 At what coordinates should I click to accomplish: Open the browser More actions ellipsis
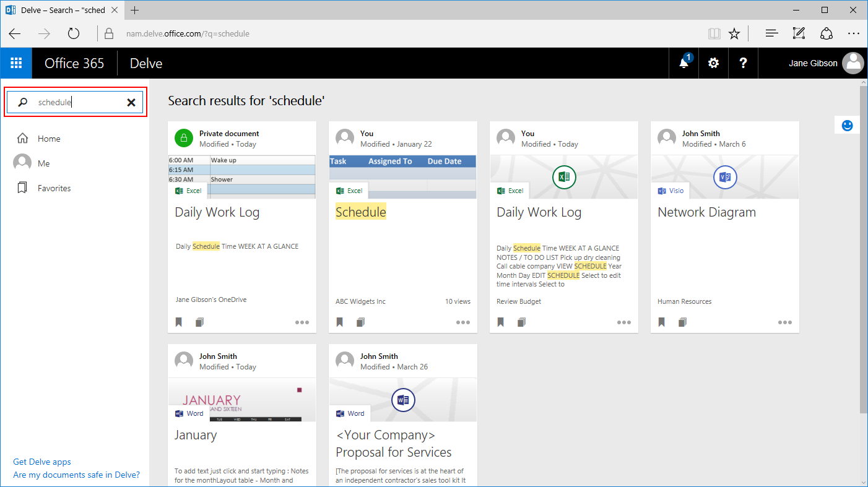853,33
